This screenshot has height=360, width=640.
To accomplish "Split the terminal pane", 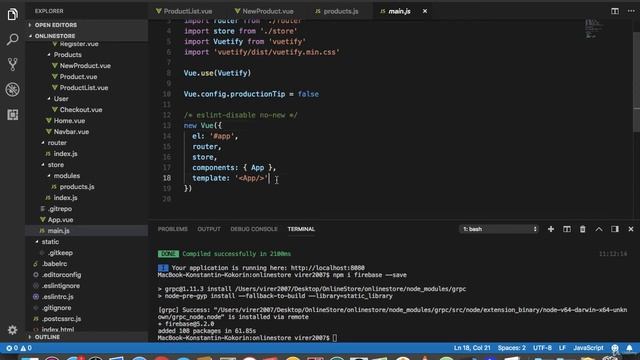I will (x=567, y=229).
